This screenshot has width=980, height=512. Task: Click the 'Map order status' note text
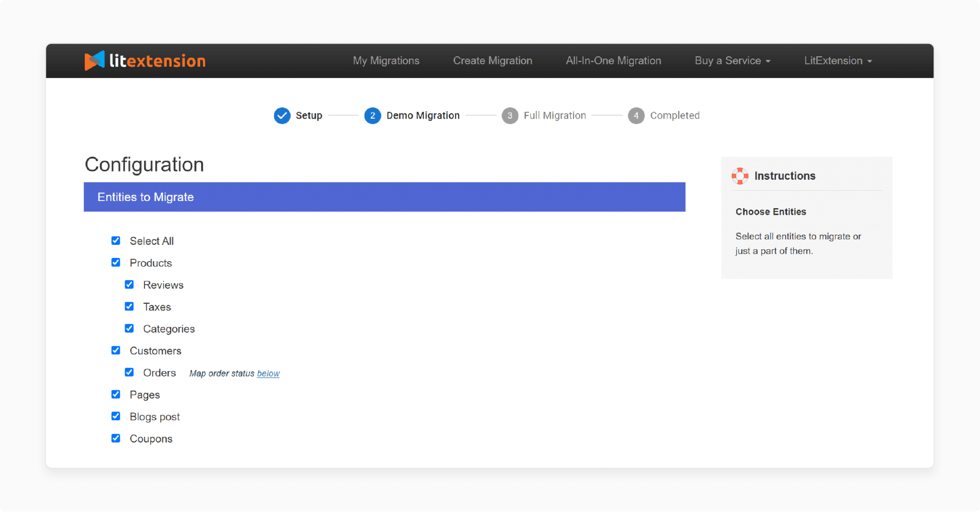[x=222, y=373]
